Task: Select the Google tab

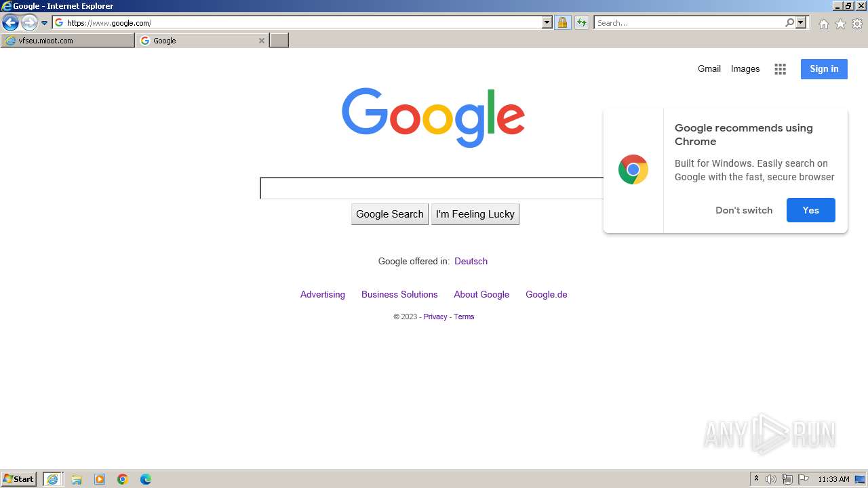Action: pyautogui.click(x=197, y=41)
